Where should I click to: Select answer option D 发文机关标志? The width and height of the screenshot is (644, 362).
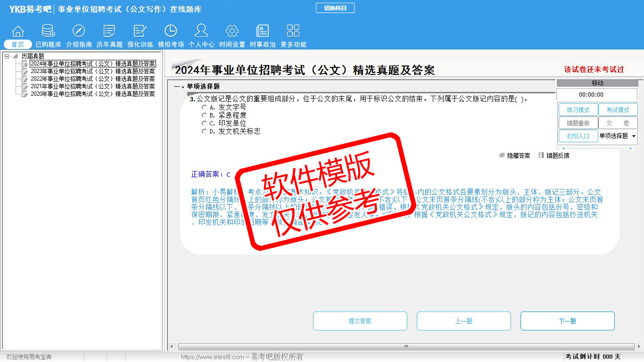tap(205, 132)
